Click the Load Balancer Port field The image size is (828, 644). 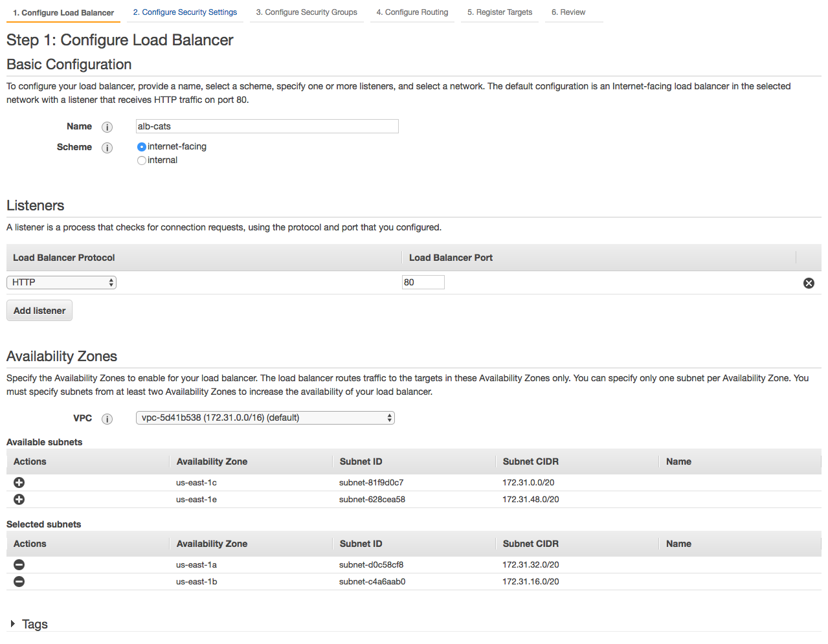(x=423, y=282)
